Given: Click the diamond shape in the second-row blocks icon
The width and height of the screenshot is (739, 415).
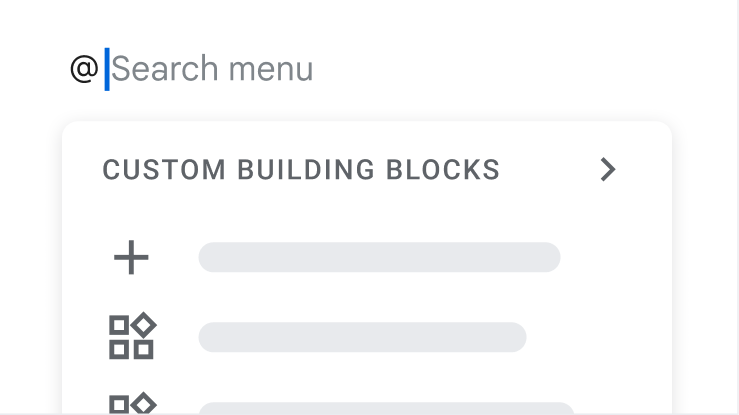Looking at the screenshot, I should 144,325.
